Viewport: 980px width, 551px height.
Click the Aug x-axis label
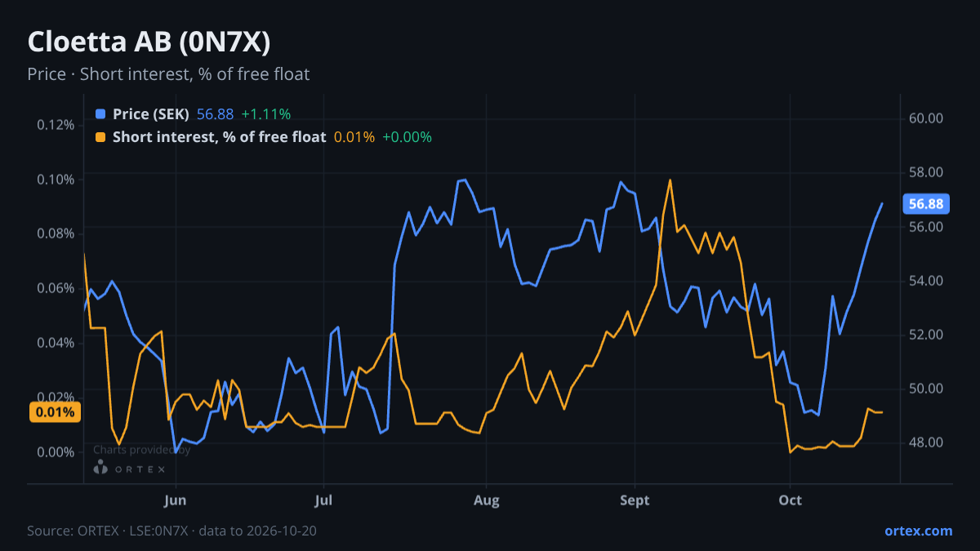point(486,500)
